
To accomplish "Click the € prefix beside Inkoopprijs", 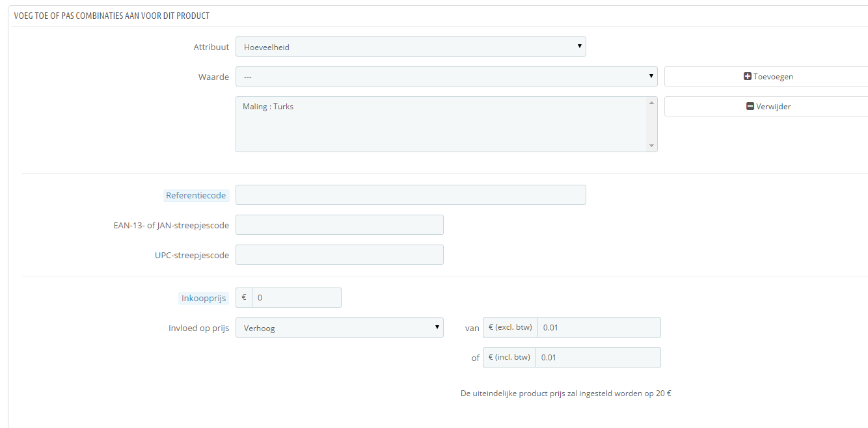I will [x=244, y=298].
